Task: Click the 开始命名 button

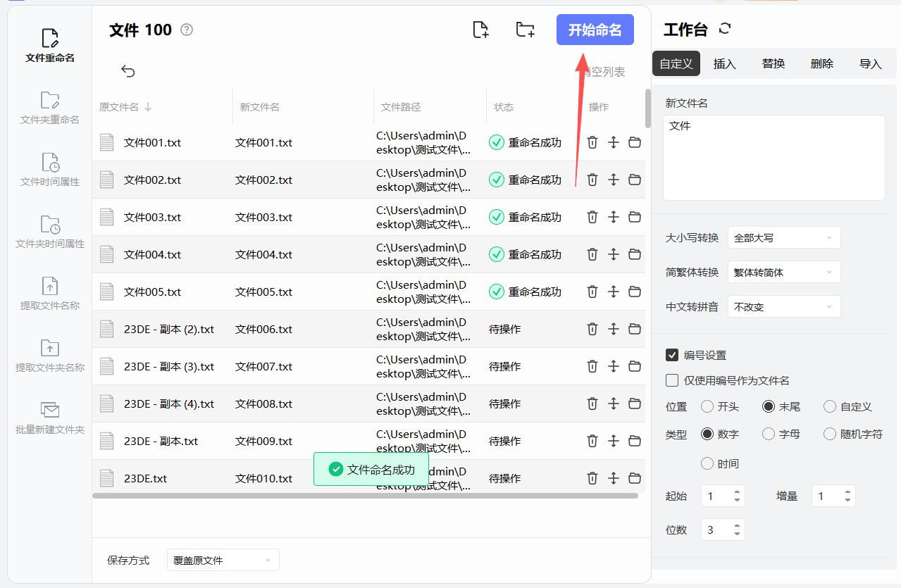Action: pyautogui.click(x=595, y=30)
